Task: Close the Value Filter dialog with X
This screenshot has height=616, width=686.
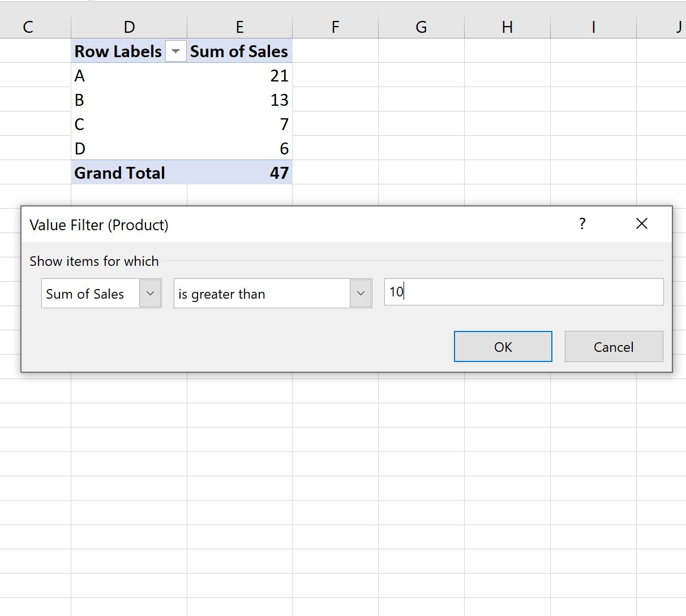Action: point(642,224)
